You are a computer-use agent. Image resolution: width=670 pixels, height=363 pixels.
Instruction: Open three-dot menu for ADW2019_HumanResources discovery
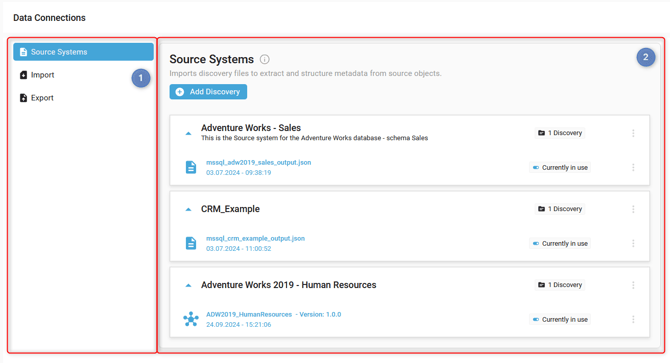coord(633,319)
